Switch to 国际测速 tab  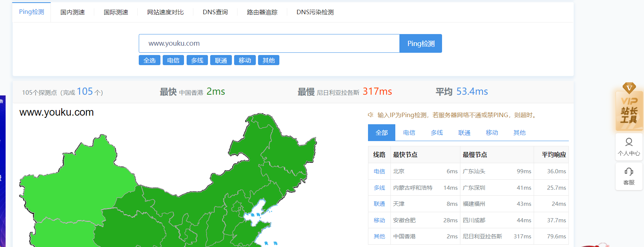pyautogui.click(x=116, y=12)
